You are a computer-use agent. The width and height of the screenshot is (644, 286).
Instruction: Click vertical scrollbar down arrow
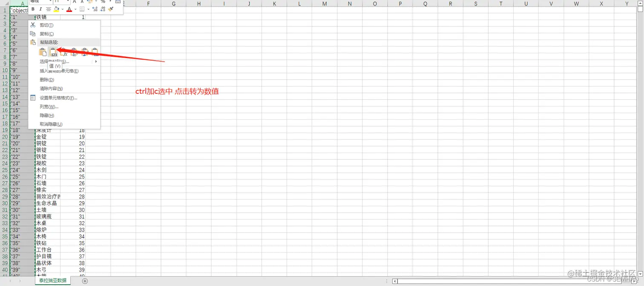click(x=640, y=274)
